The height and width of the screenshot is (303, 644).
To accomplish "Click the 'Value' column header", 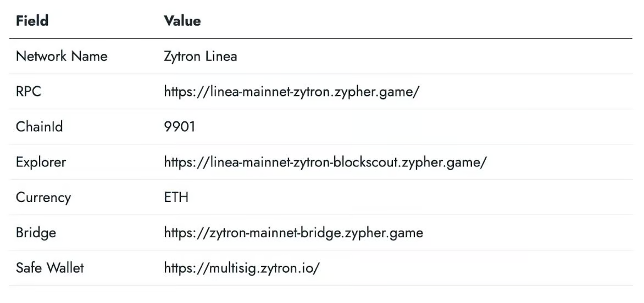I will pyautogui.click(x=182, y=21).
